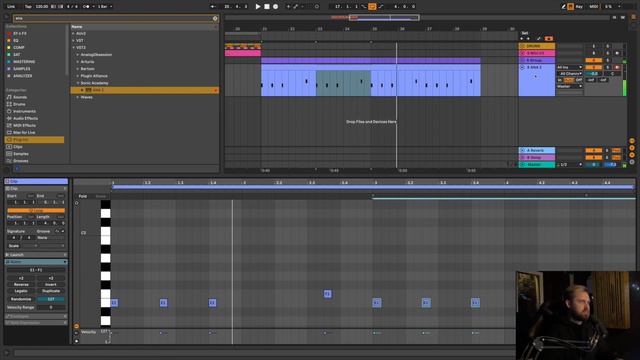Toggle the ANA 2 track activator
640x360 pixels.
(593, 67)
